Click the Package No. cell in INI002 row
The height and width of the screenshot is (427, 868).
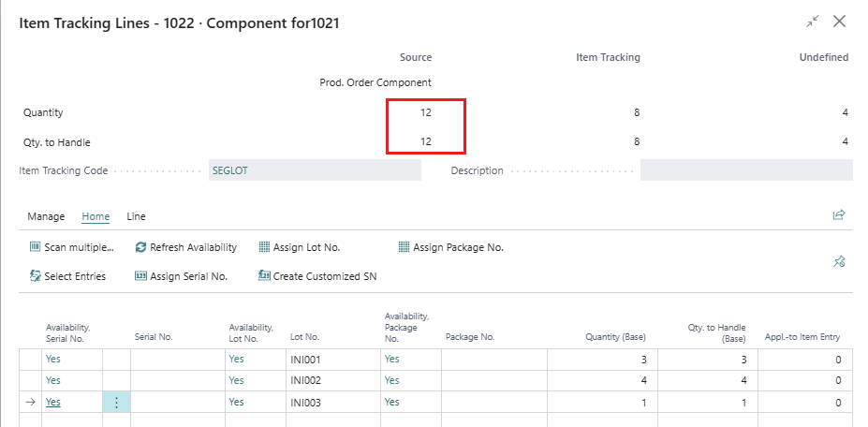pyautogui.click(x=494, y=381)
